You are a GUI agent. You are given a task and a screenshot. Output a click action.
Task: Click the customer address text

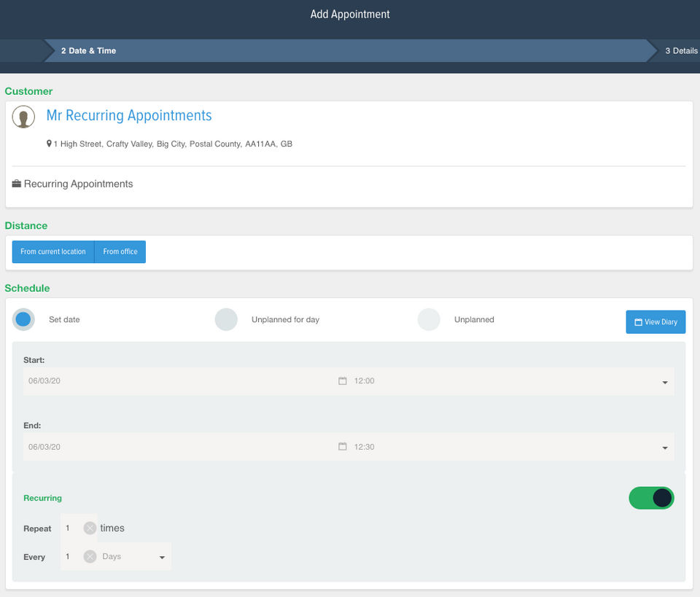[173, 144]
